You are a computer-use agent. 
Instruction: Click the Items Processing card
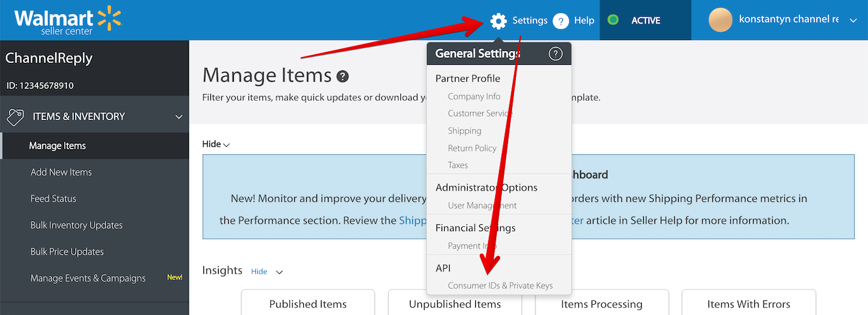[x=602, y=304]
